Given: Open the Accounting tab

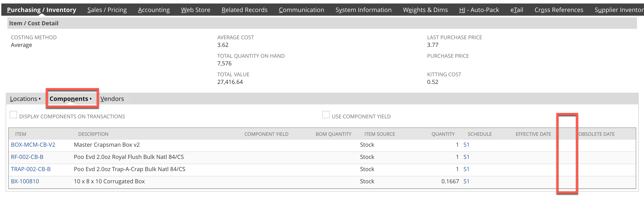Looking at the screenshot, I should click(x=153, y=10).
